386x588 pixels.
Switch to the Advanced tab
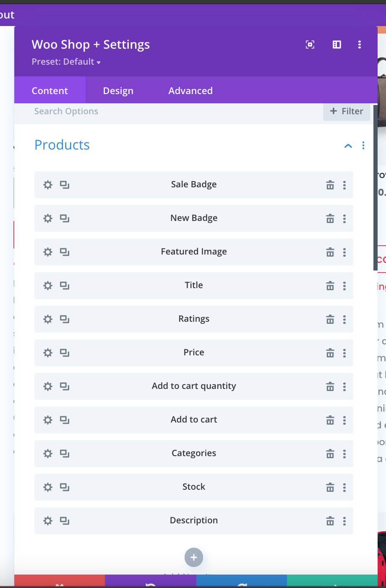(190, 91)
